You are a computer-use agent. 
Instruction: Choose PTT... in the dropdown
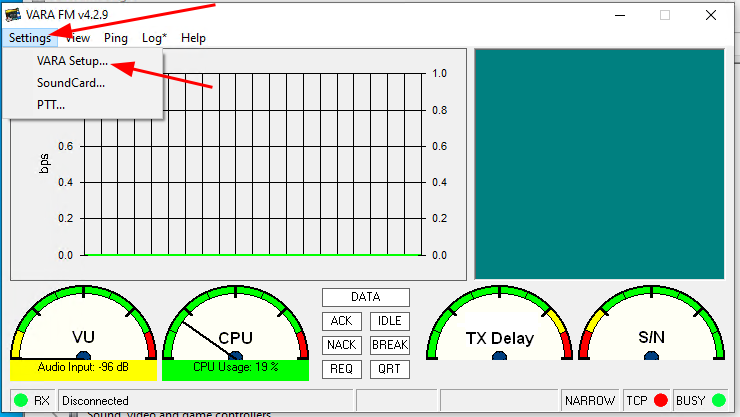pos(51,105)
